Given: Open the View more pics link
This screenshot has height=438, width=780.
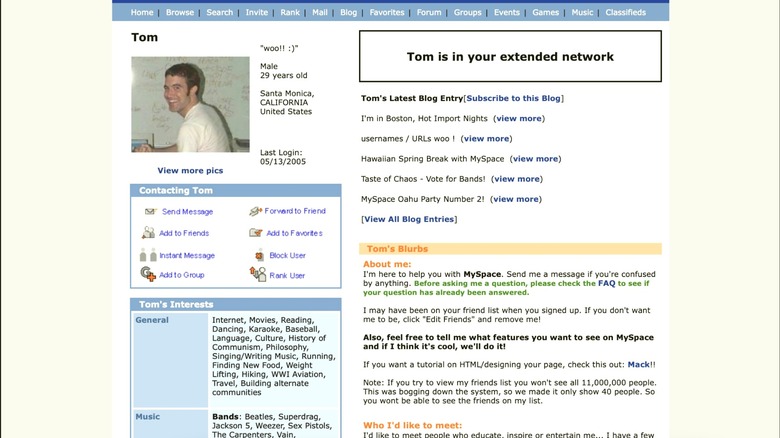Looking at the screenshot, I should point(191,170).
